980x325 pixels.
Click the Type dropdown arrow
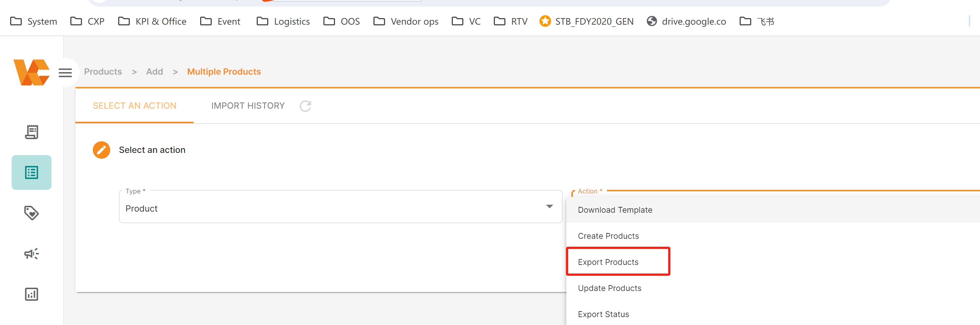549,207
